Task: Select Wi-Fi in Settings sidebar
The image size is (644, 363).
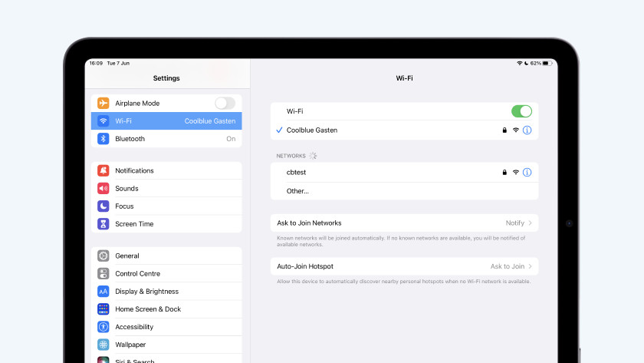Action: [166, 121]
